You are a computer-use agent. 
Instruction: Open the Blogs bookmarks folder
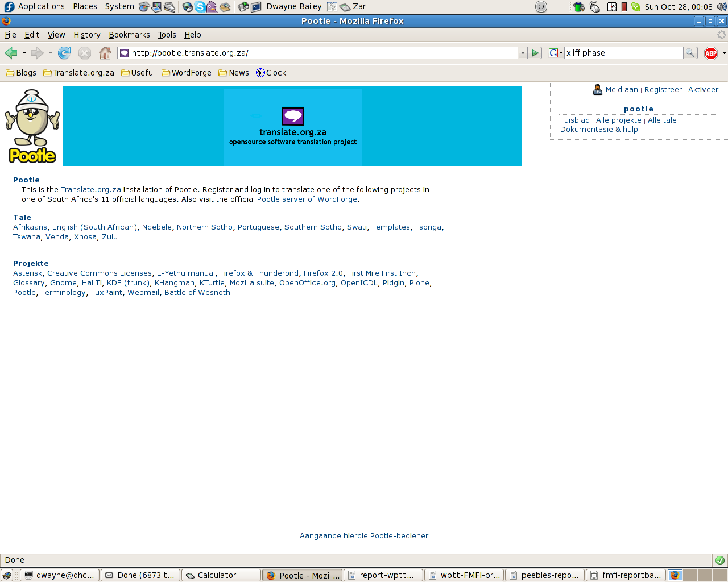pos(21,73)
